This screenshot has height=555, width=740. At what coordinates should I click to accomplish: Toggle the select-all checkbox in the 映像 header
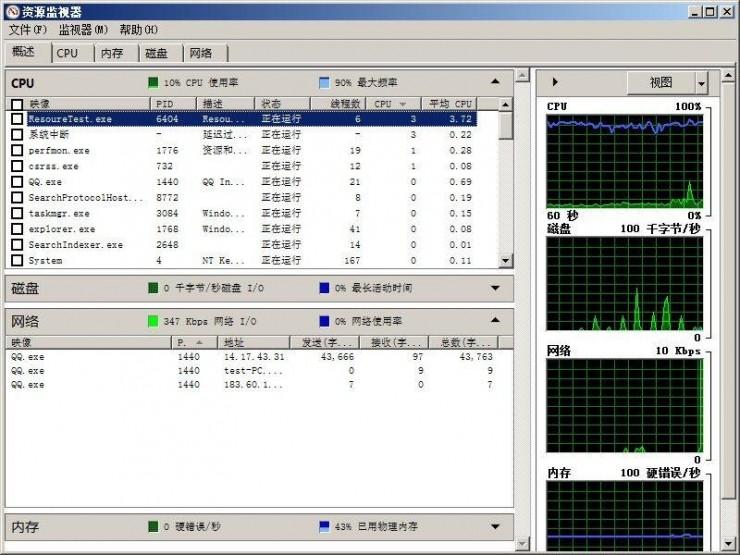[17, 104]
